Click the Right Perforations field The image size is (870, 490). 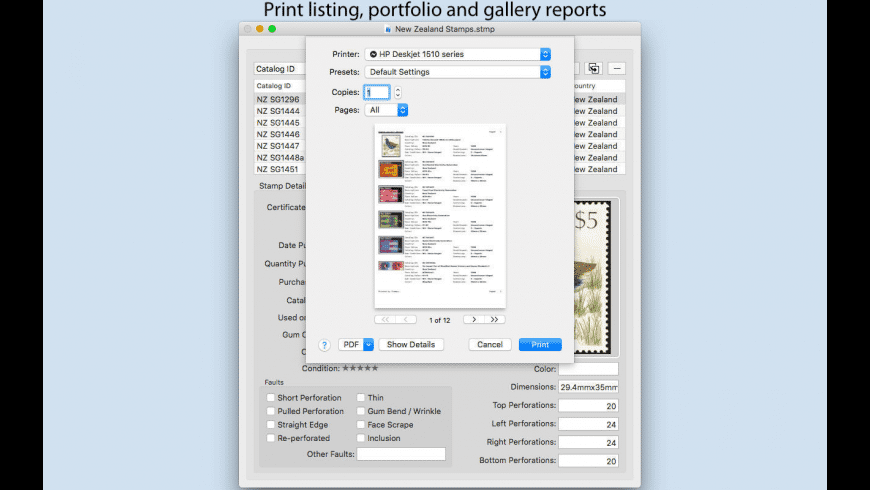click(589, 442)
